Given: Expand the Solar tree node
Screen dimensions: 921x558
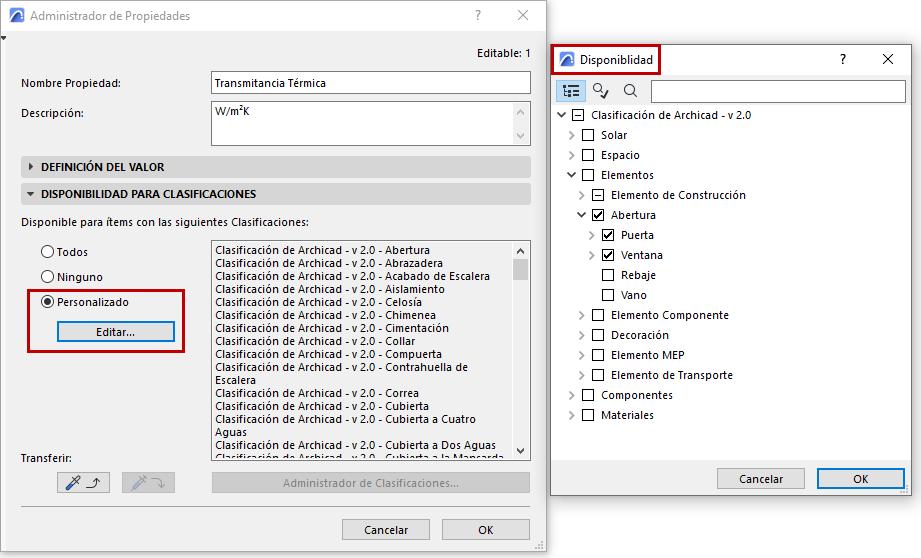Looking at the screenshot, I should click(x=572, y=135).
